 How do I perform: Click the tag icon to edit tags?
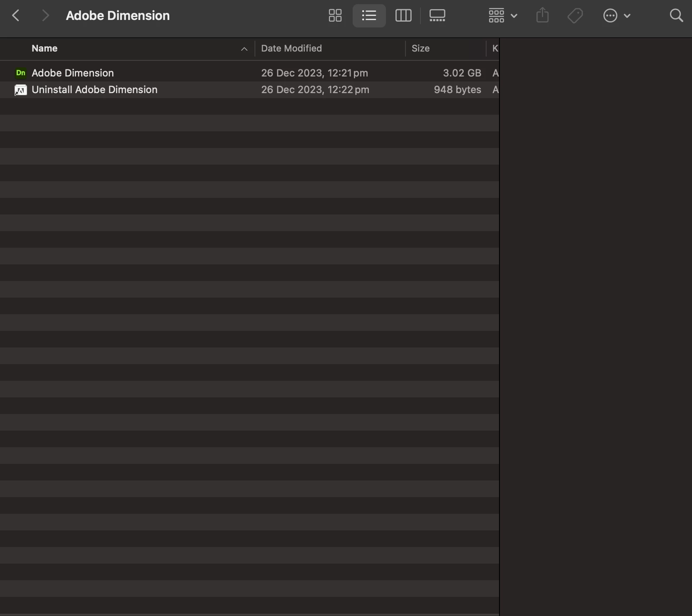pos(575,16)
